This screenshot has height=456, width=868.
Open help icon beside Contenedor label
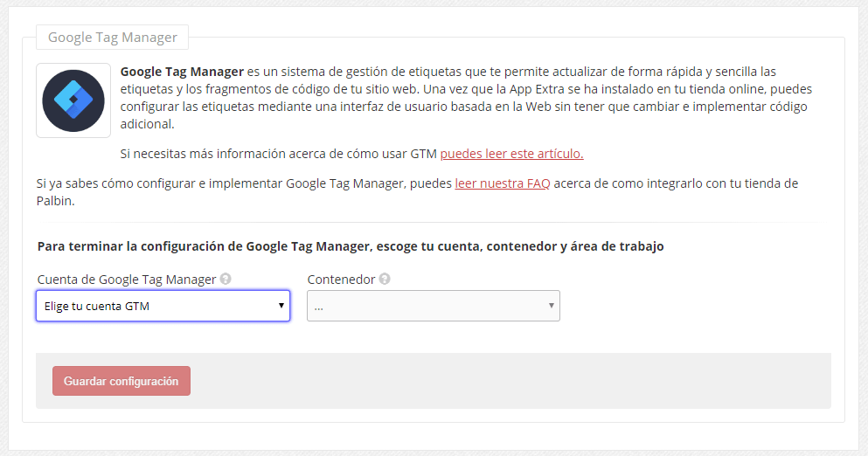385,279
